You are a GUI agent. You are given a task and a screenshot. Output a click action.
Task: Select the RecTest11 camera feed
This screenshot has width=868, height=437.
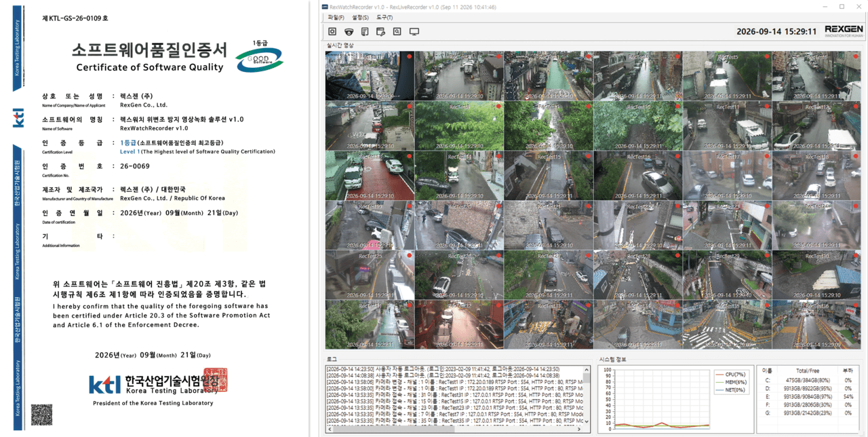point(728,126)
